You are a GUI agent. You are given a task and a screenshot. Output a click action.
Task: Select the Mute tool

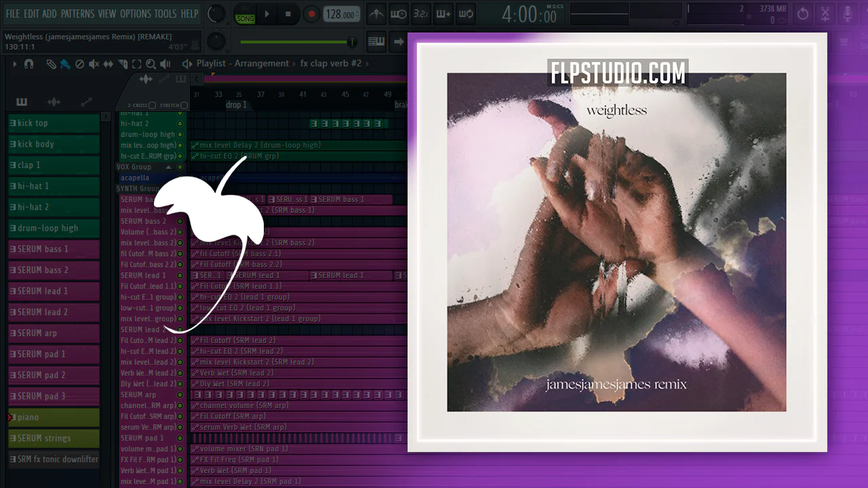94,64
